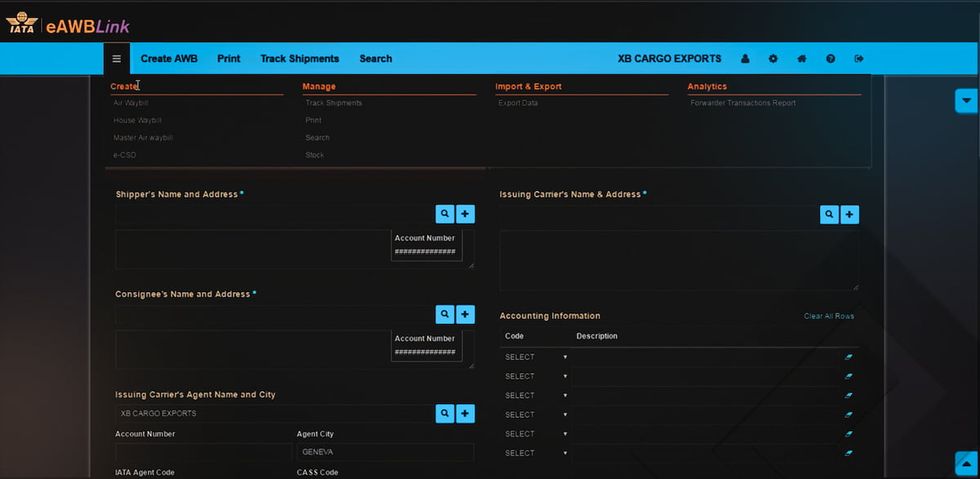
Task: Select Air Waybill under Create
Action: (x=131, y=103)
